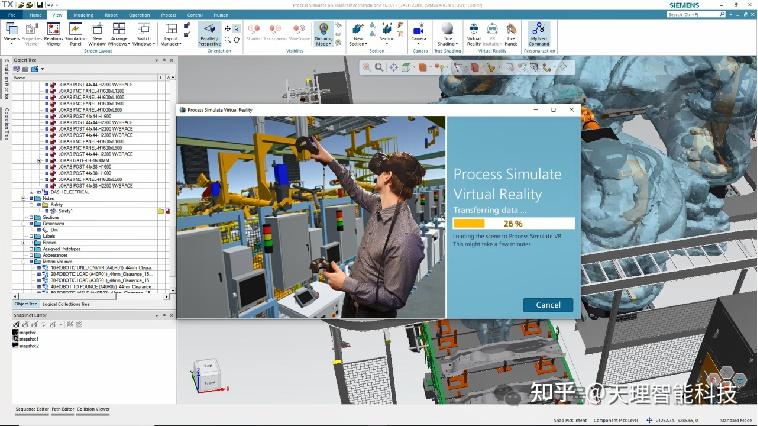This screenshot has height=426, width=758.
Task: Open the Object Tree toolbar dropdown arrow
Action: [43, 69]
